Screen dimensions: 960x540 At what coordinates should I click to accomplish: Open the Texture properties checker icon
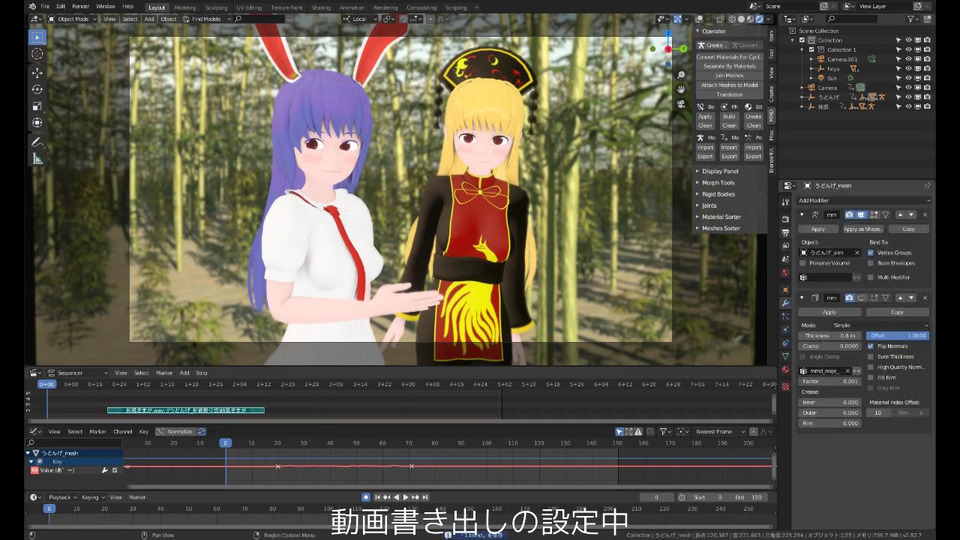coord(786,386)
